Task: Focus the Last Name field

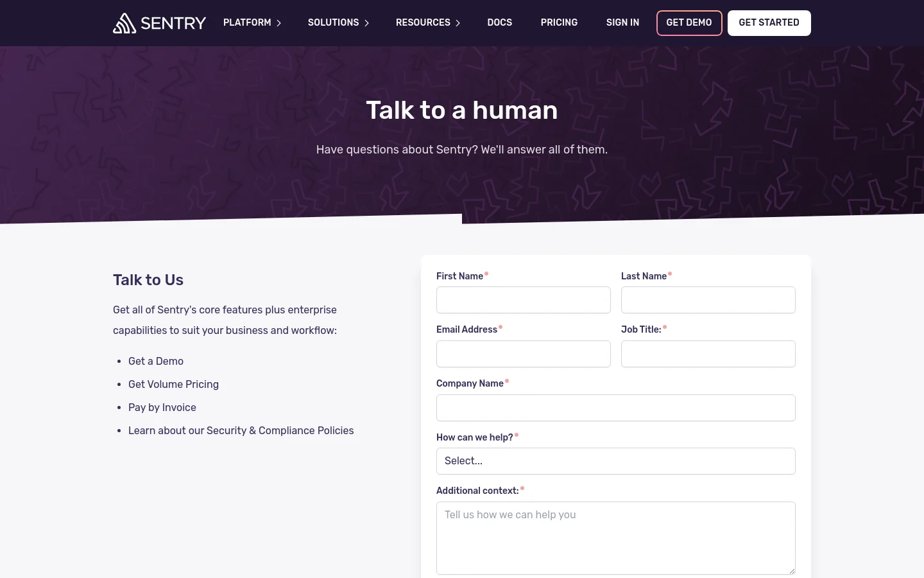Action: pyautogui.click(x=708, y=300)
